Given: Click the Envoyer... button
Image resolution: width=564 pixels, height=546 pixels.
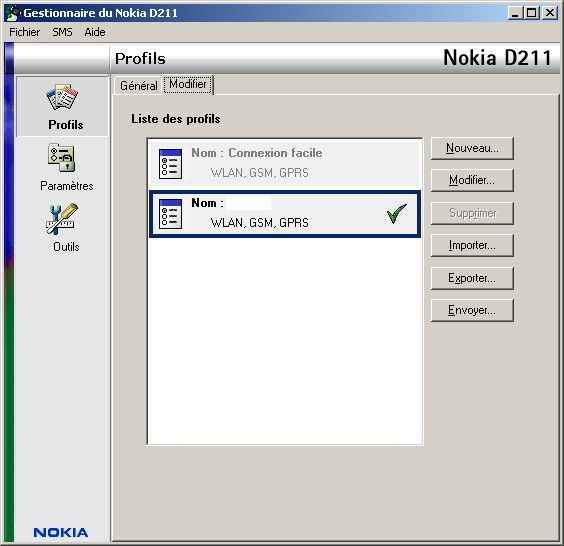Looking at the screenshot, I should pos(472,310).
